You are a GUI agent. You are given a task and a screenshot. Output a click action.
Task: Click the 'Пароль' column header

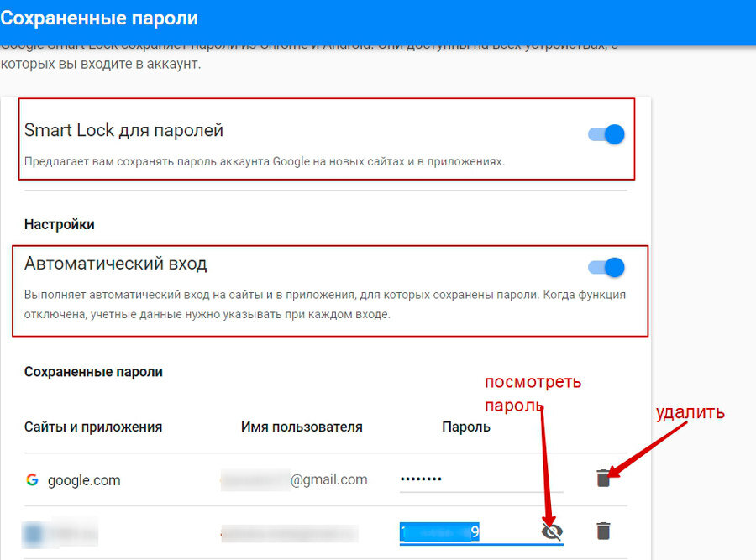point(464,427)
